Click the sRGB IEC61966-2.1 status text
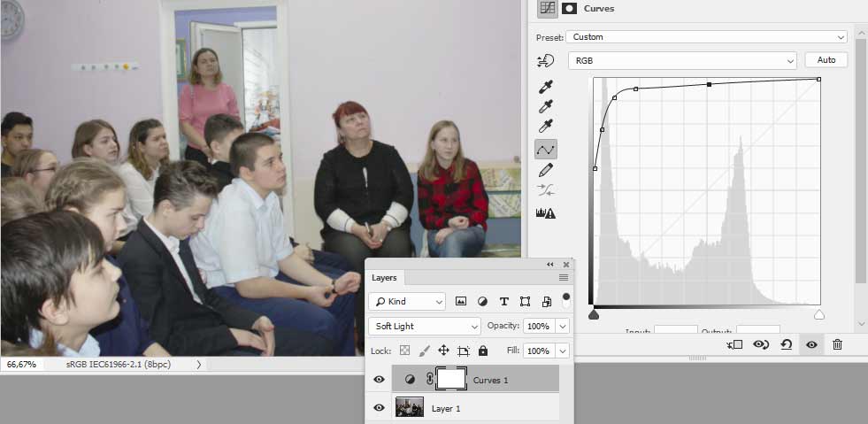 (119, 364)
